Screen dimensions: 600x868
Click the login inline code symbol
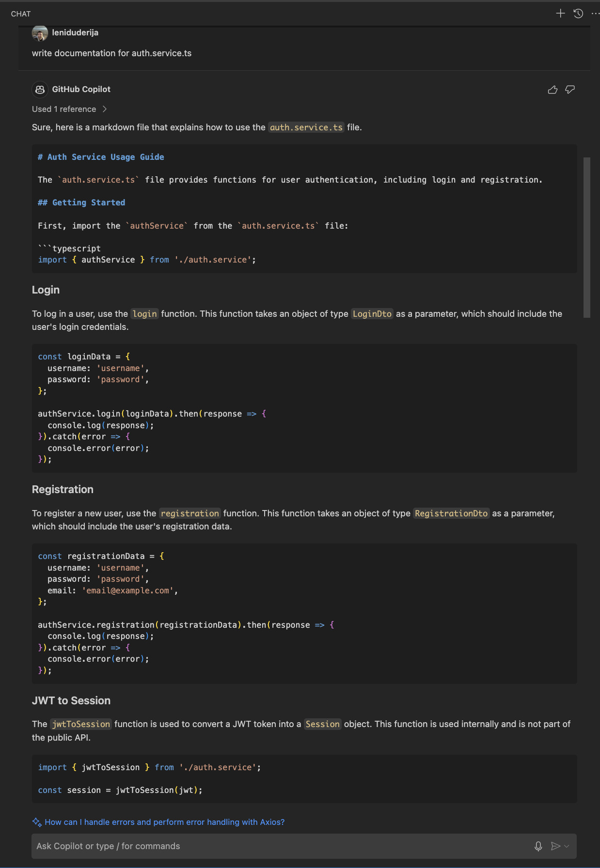[x=144, y=314]
